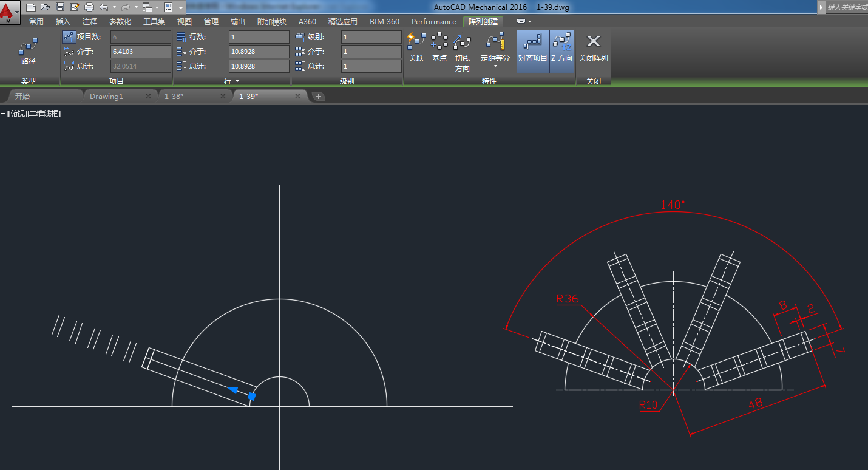The image size is (868, 470).
Task: Switch to the A360 ribbon tab
Action: coord(307,21)
